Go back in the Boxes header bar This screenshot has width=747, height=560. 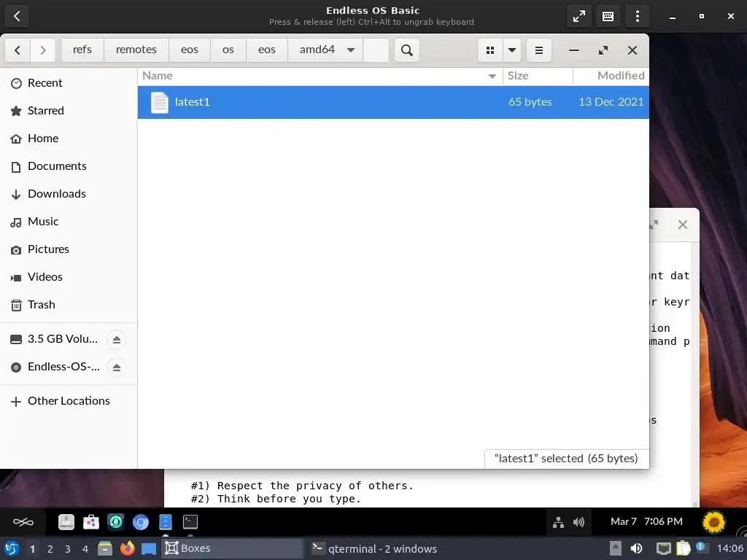[17, 16]
